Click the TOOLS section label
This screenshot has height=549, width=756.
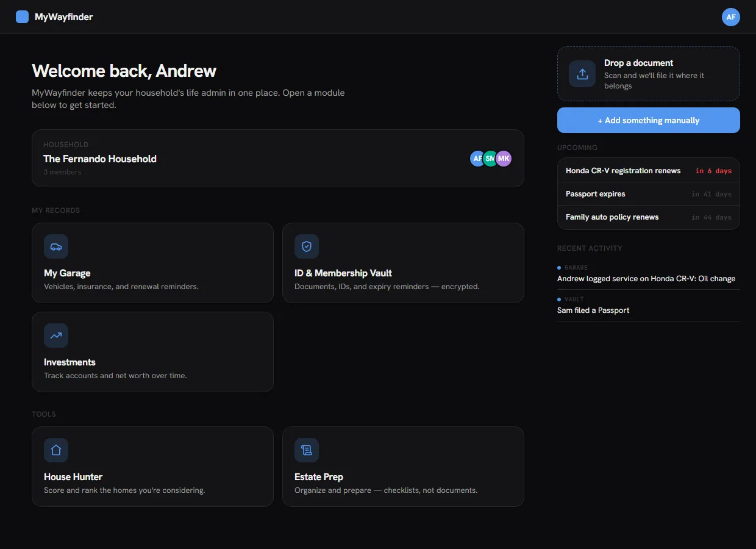(x=44, y=414)
